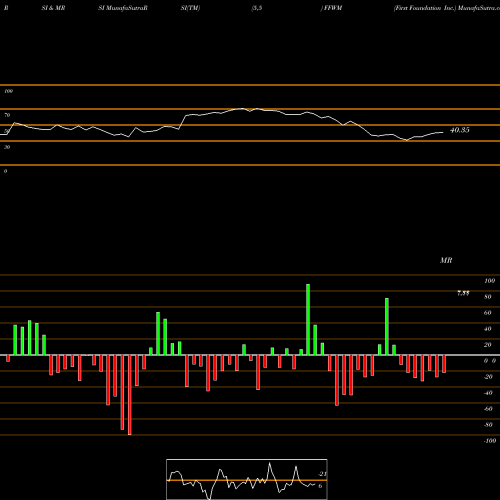Click the -60 label on the MR axis
The image size is (500, 500).
(x=488, y=409)
